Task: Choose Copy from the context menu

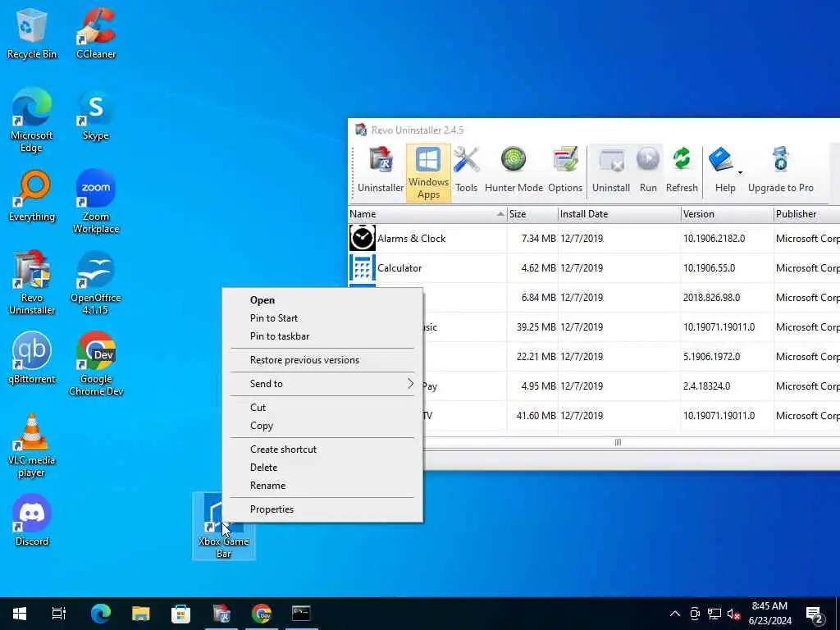Action: [322, 426]
